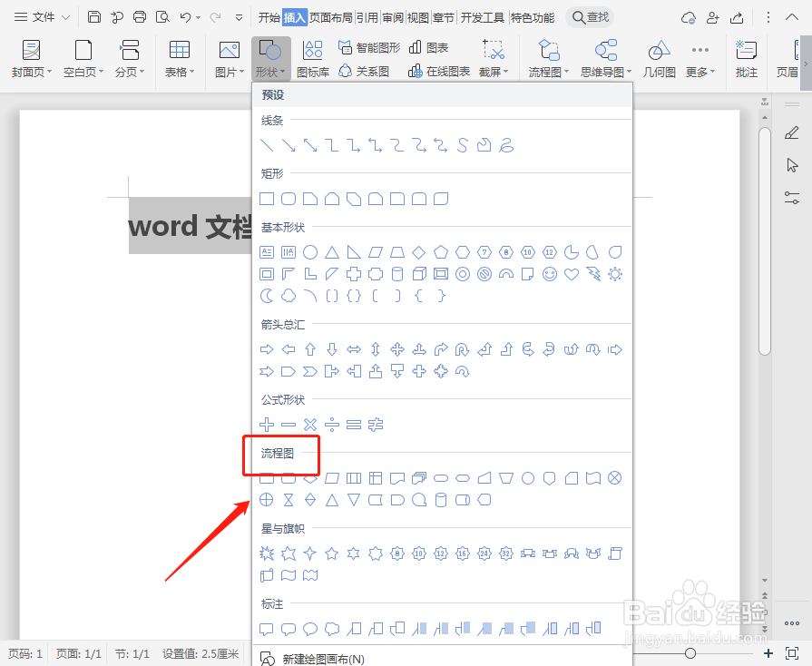Click the Redo arrow icon
This screenshot has width=812, height=666.
[x=215, y=17]
